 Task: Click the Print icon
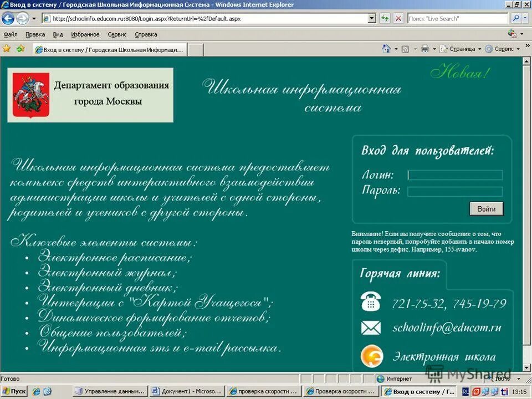[425, 49]
